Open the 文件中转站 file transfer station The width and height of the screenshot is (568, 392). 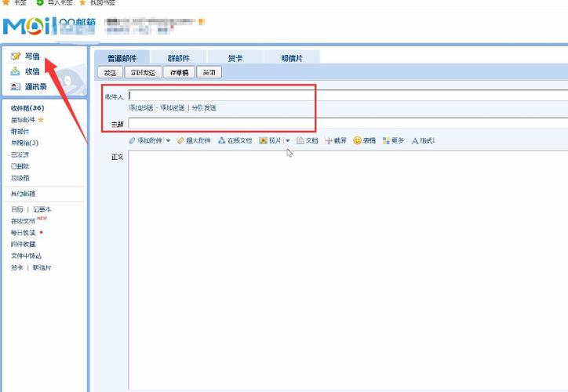26,256
